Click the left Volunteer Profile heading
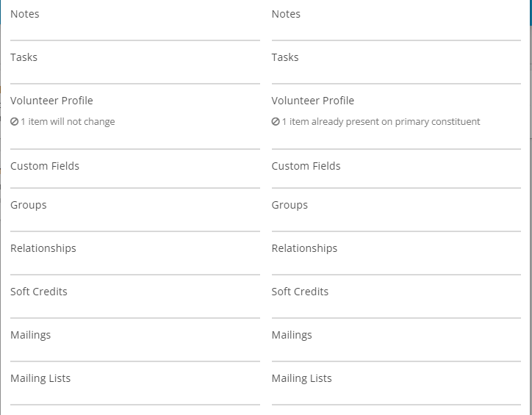532x415 pixels. (51, 101)
